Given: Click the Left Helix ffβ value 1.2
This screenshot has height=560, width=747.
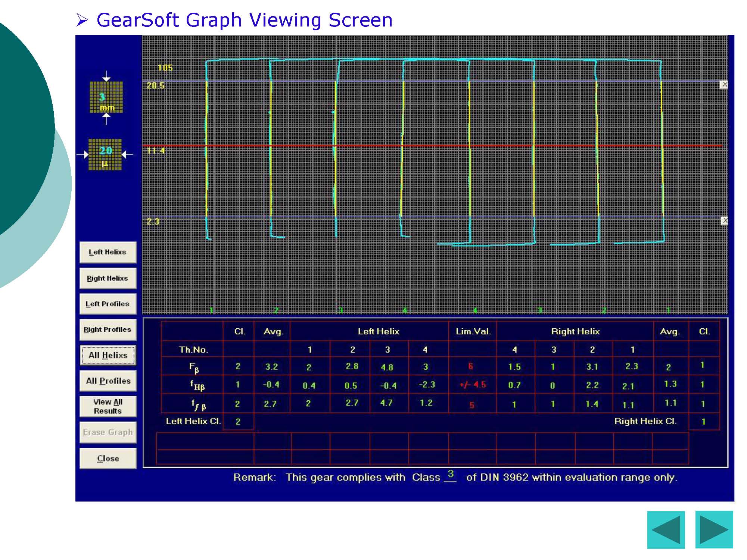Looking at the screenshot, I should 426,403.
